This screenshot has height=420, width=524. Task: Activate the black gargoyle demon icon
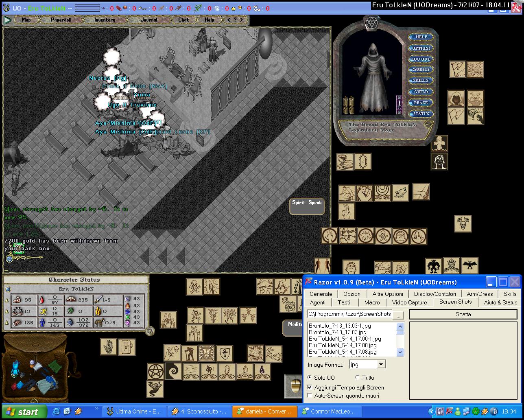(x=434, y=266)
